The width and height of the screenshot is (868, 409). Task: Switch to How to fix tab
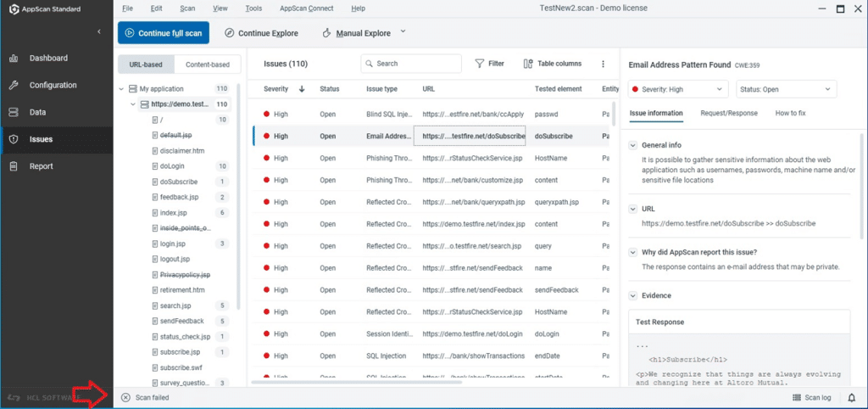click(x=791, y=113)
